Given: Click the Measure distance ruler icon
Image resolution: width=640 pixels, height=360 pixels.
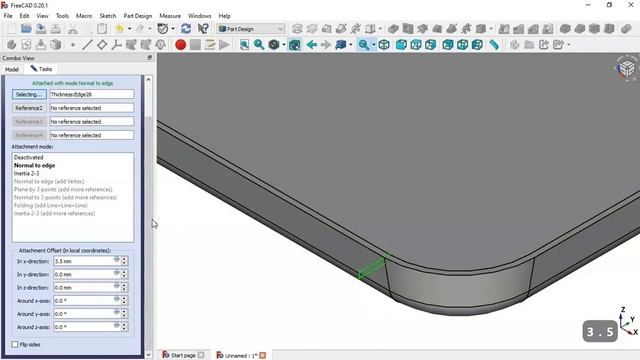Looking at the screenshot, I should point(494,44).
